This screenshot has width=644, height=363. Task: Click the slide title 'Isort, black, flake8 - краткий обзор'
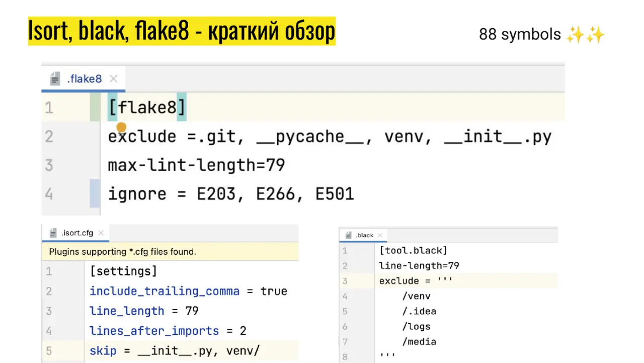182,31
